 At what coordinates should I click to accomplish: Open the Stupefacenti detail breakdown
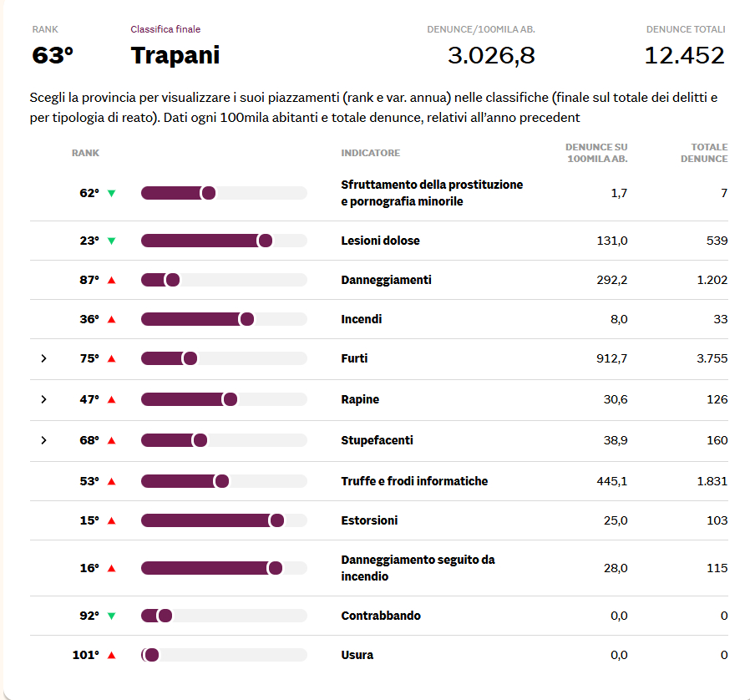pos(43,440)
